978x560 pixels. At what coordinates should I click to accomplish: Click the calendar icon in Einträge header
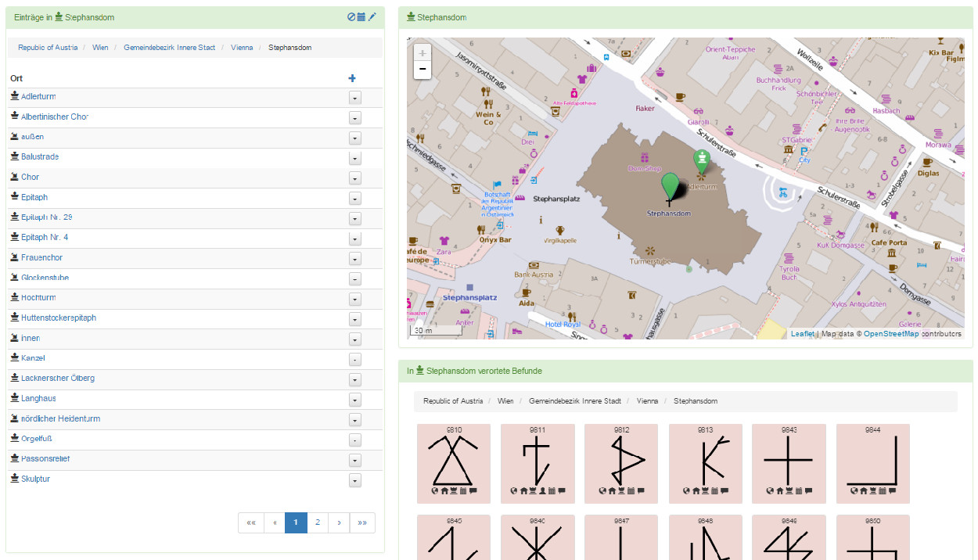point(361,17)
